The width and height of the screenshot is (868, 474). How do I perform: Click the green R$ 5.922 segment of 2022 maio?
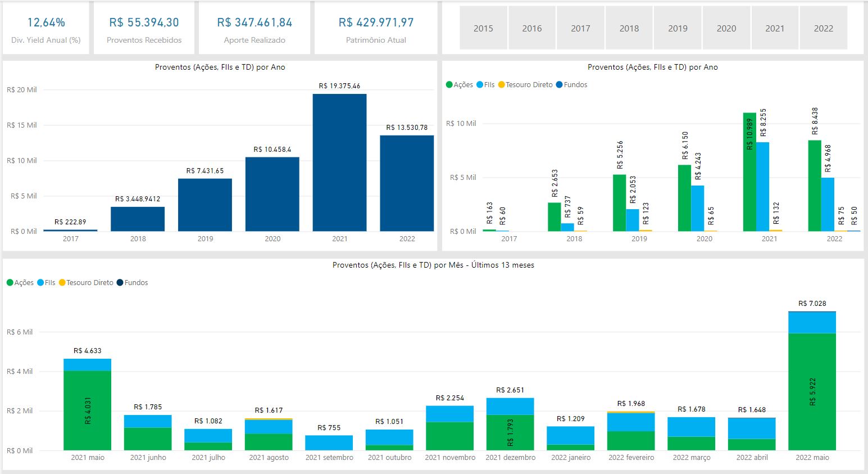click(812, 392)
